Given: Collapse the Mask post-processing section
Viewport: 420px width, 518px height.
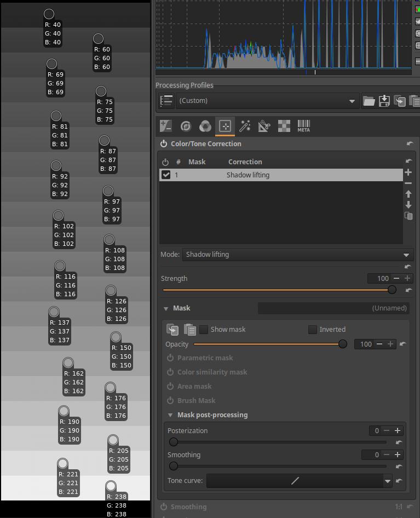Looking at the screenshot, I should (171, 415).
